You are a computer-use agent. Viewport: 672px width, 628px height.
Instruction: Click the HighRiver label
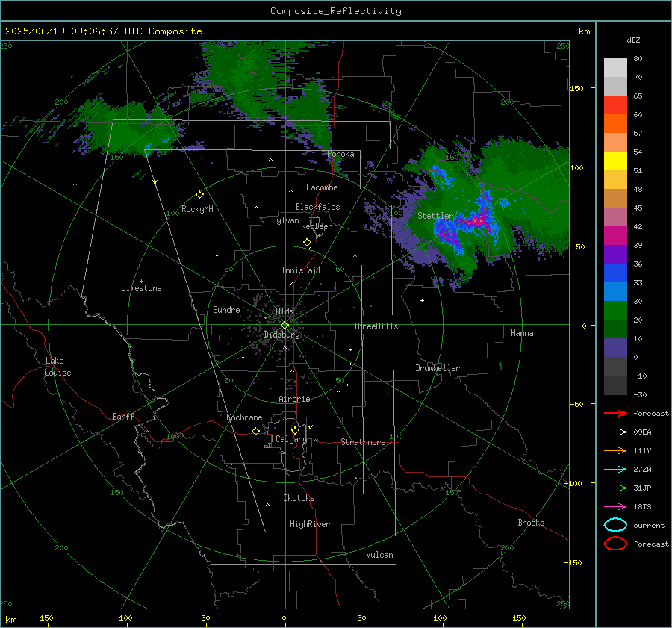[310, 524]
